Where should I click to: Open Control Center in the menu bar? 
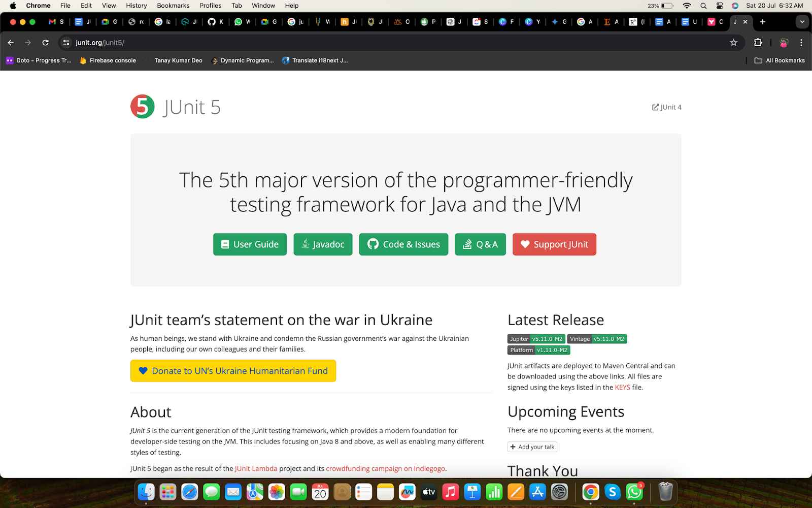click(x=720, y=6)
